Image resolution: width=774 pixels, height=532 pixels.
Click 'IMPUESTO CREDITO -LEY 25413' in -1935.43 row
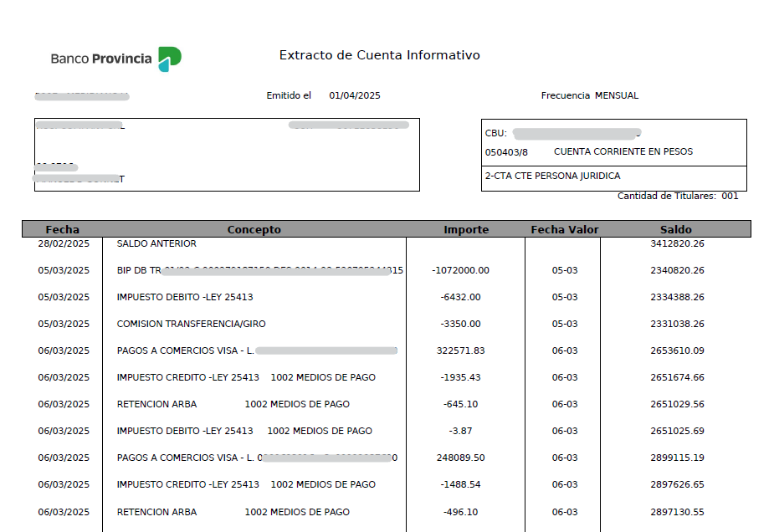click(187, 377)
